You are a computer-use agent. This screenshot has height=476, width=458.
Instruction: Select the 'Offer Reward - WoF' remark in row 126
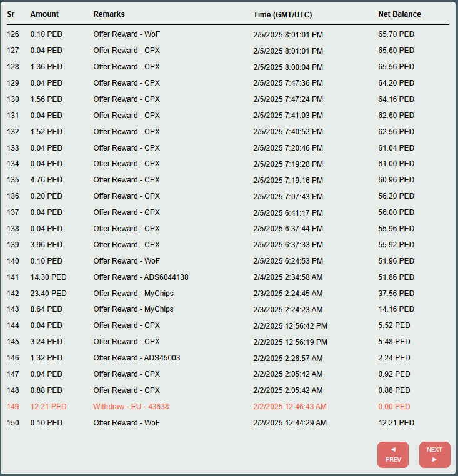pyautogui.click(x=127, y=34)
